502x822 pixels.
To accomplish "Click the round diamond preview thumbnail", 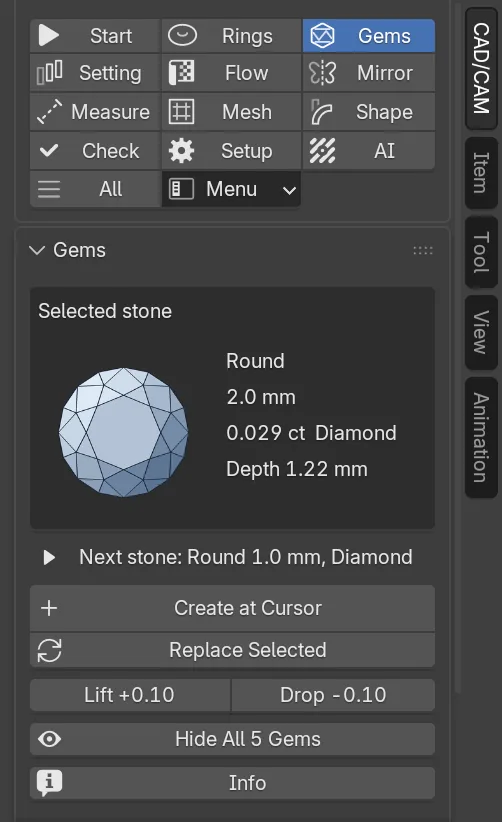I will coord(124,432).
